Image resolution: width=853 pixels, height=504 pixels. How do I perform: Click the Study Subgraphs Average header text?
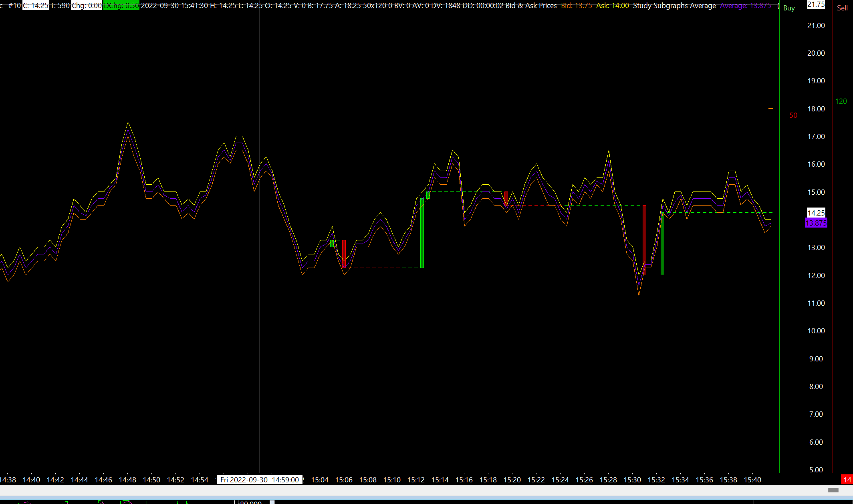pos(674,6)
